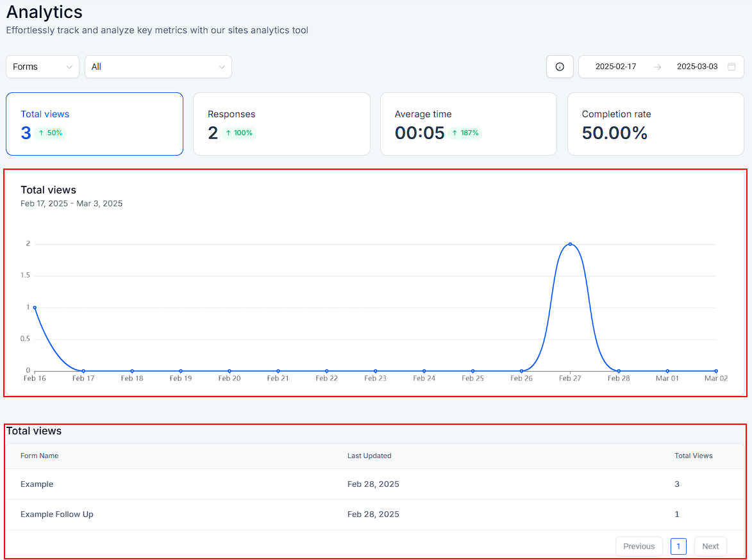This screenshot has height=560, width=752.
Task: Click the 100% increase badge on Responses
Action: point(239,133)
